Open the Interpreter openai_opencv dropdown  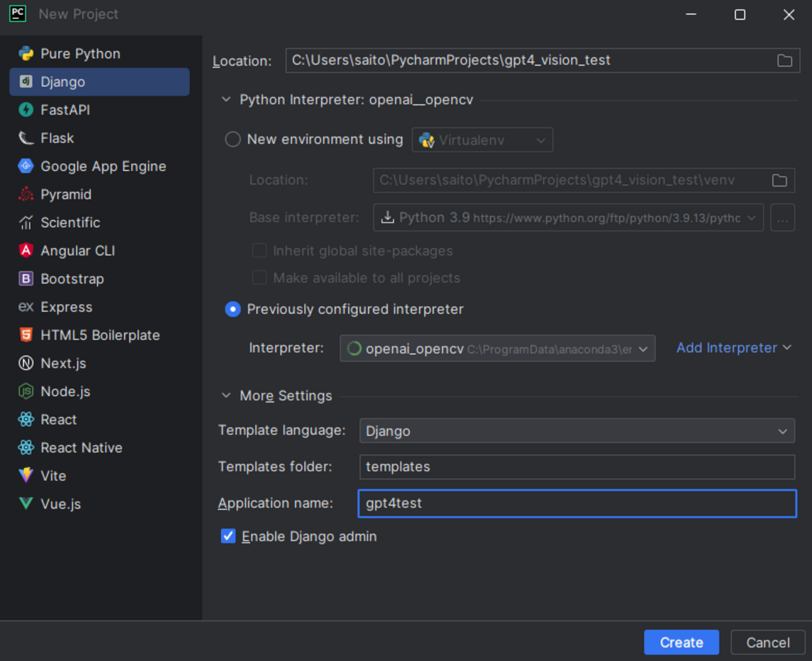[x=497, y=349]
